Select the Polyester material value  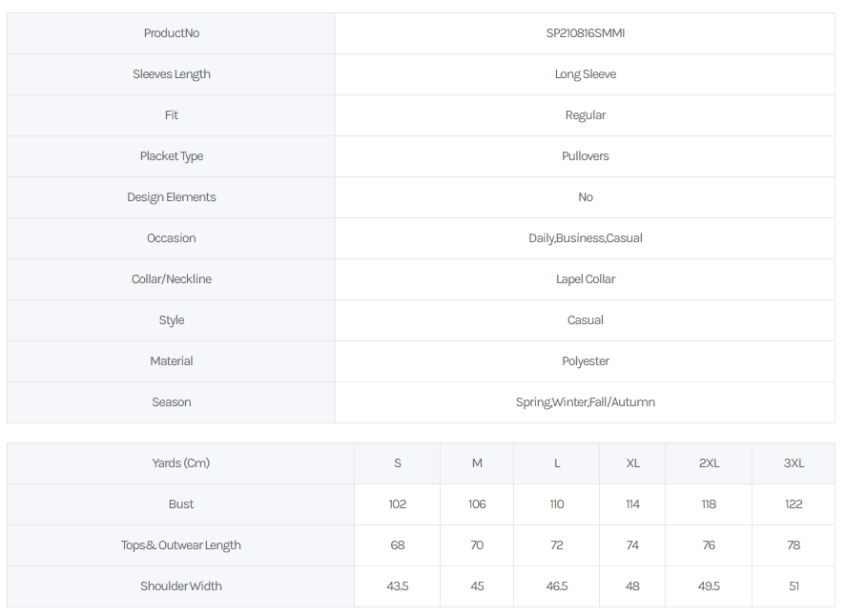point(585,361)
